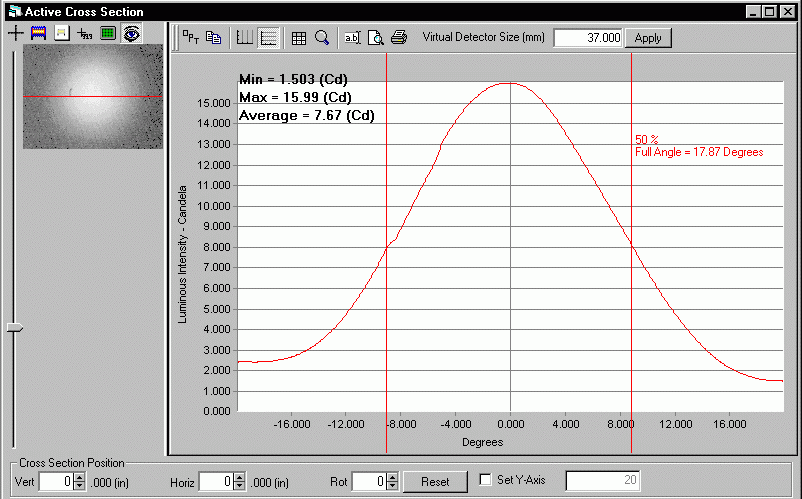Click the 'Luminous Intensity - Candela' axis label
The image size is (802, 499).
pos(182,254)
